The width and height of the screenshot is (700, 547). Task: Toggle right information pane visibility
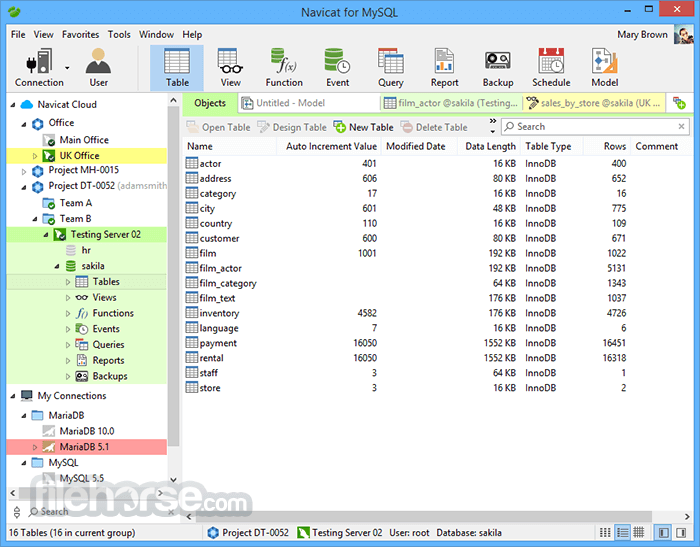click(x=681, y=532)
